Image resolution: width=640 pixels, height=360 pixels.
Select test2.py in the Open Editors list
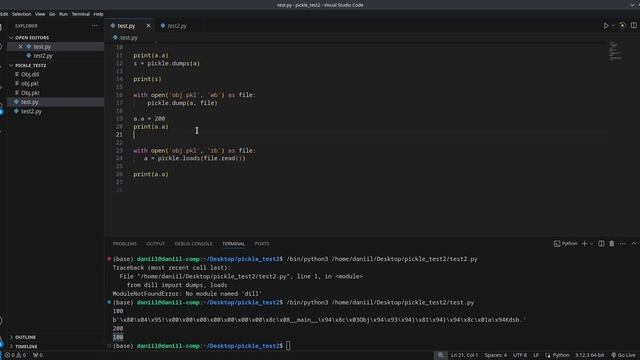click(x=43, y=56)
